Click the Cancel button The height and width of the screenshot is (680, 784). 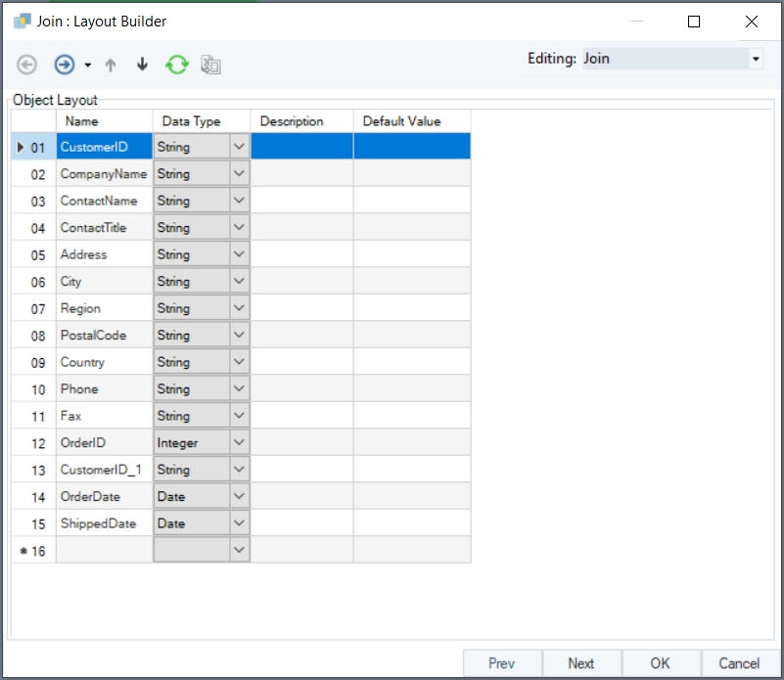tap(739, 663)
